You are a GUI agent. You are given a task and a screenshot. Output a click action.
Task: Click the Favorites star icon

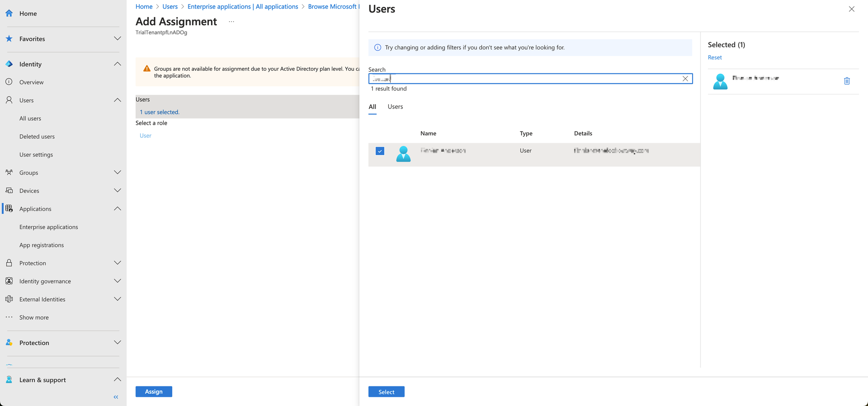(9, 39)
